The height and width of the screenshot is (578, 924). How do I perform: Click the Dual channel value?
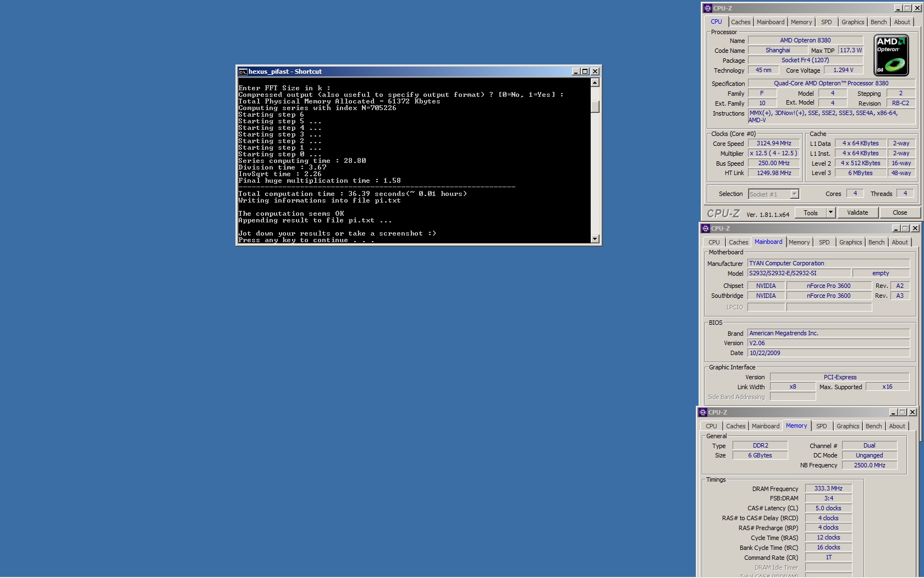[x=870, y=445]
